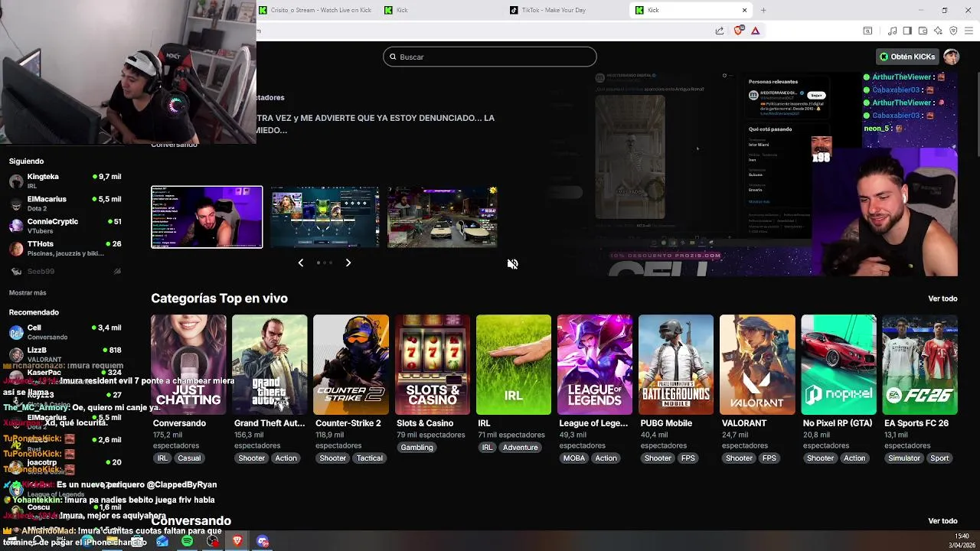Click the Gambling tag
This screenshot has width=980, height=551.
coord(416,447)
